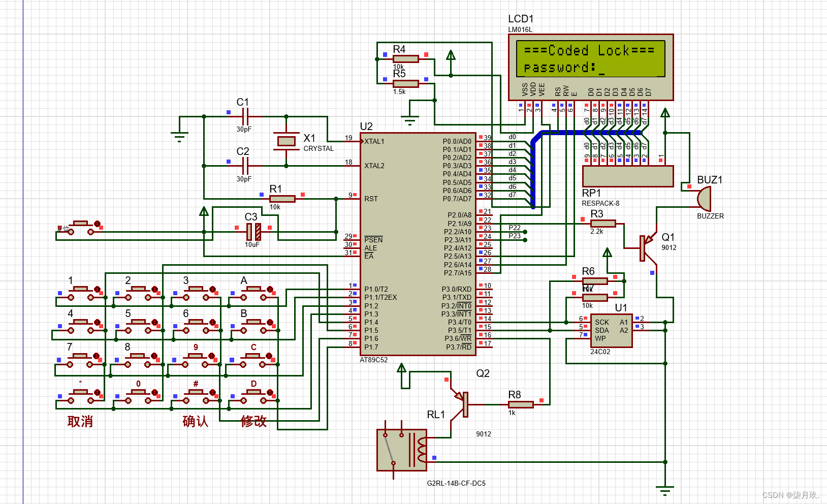827x504 pixels.
Task: Select electrolytic capacitor C3 10uF
Action: pos(253,232)
